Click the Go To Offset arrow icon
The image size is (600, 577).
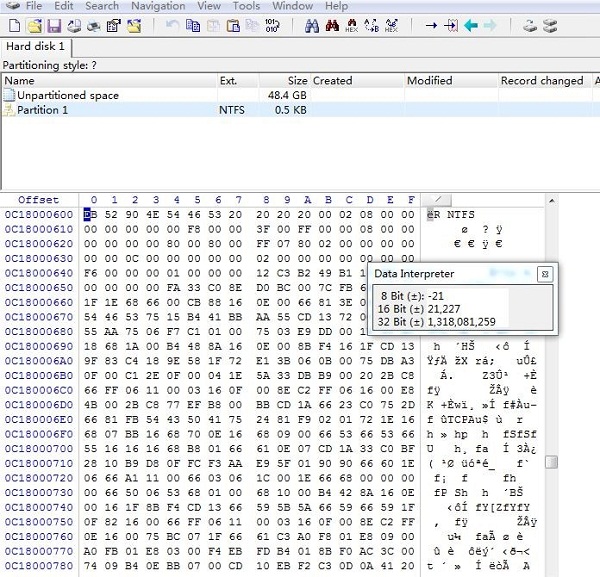pos(431,26)
